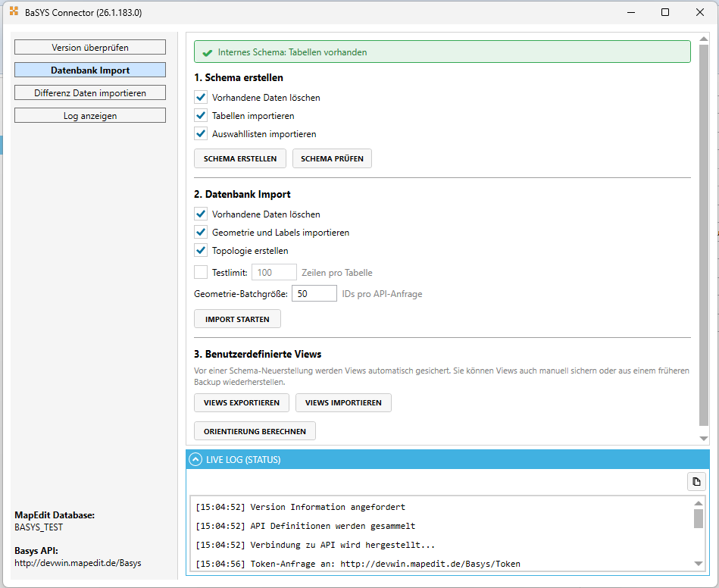Click the '1. Schema erstellen' heading

(x=239, y=77)
